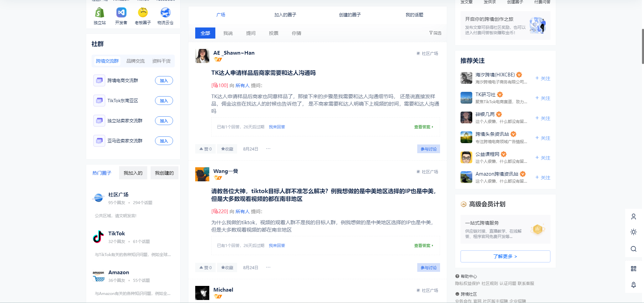
Task: Switch to the 创建的圈子 tab
Action: [x=350, y=15]
